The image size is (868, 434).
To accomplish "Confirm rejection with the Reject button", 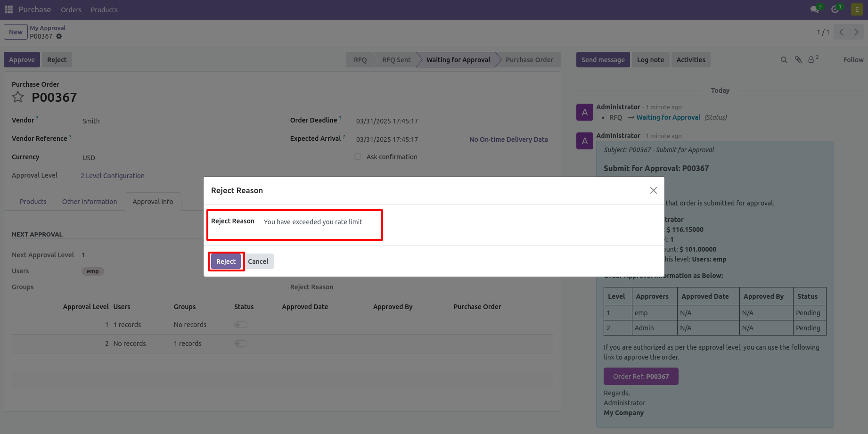I will pyautogui.click(x=226, y=261).
